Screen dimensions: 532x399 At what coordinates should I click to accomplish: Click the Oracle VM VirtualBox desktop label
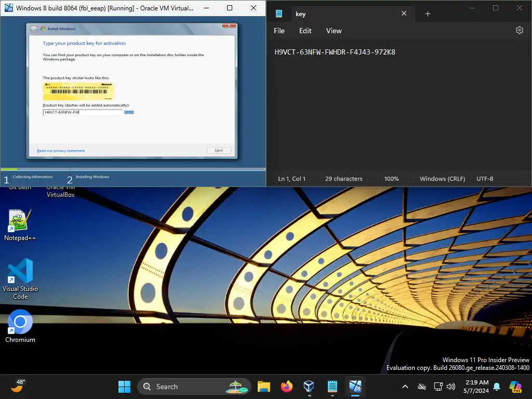pos(60,191)
